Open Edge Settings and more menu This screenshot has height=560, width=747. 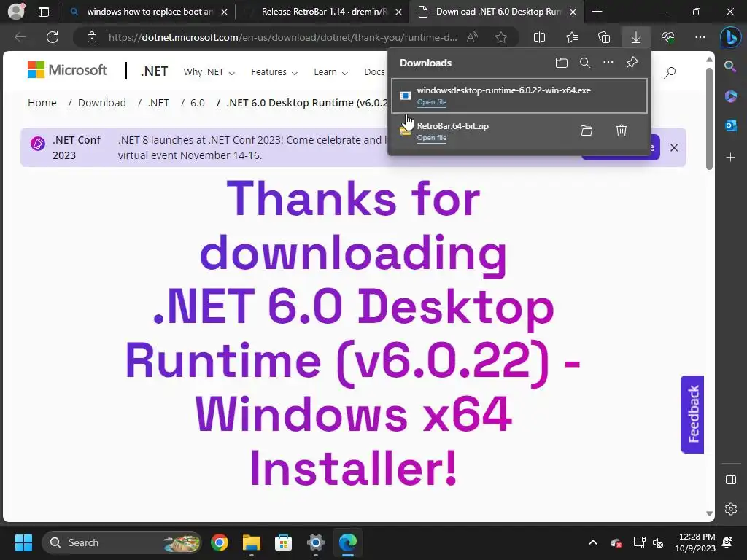click(700, 37)
